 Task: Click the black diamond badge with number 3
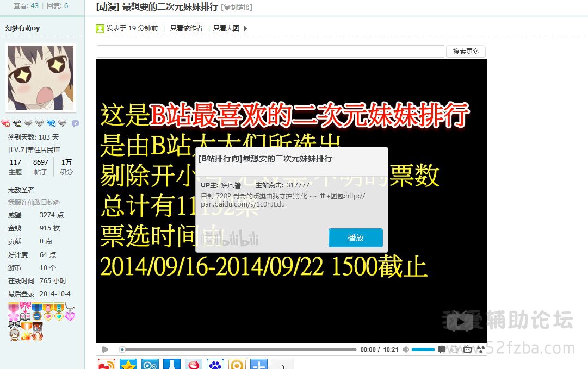click(17, 123)
